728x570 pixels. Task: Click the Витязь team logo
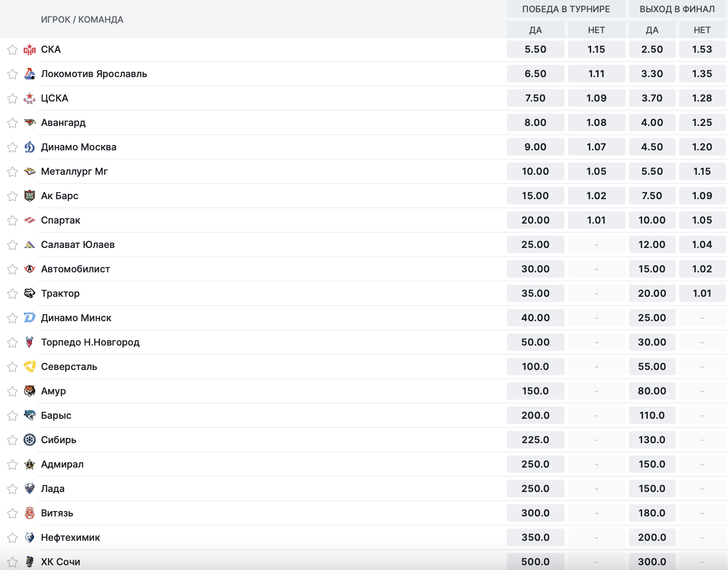[30, 513]
